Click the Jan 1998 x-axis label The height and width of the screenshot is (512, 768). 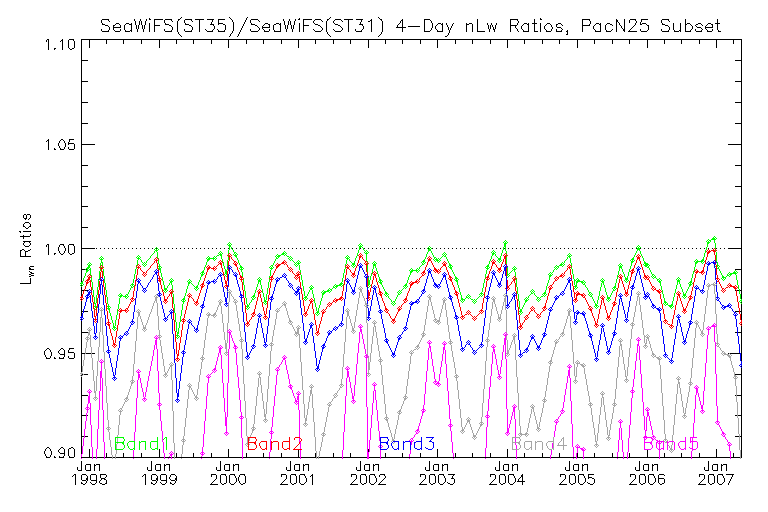[x=89, y=473]
